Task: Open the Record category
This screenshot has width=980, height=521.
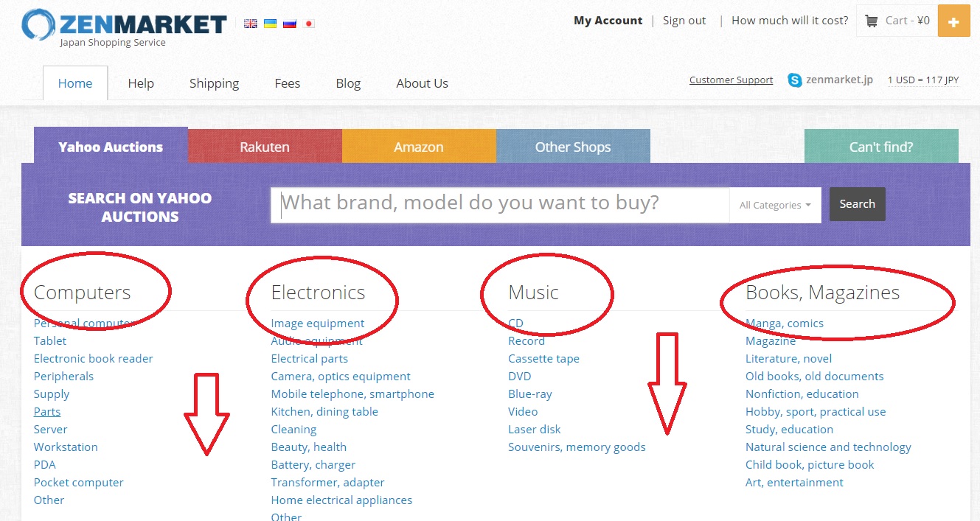Action: (x=527, y=341)
